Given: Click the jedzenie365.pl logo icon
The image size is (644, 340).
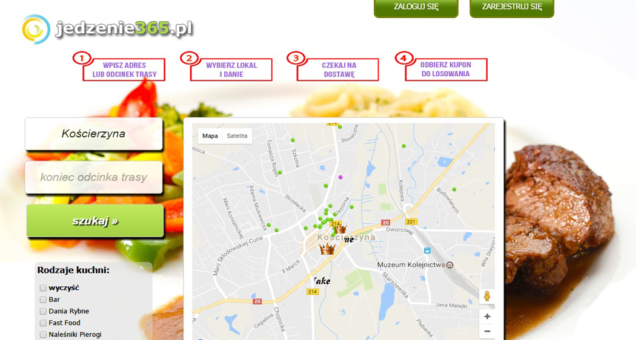Looking at the screenshot, I should tap(36, 29).
